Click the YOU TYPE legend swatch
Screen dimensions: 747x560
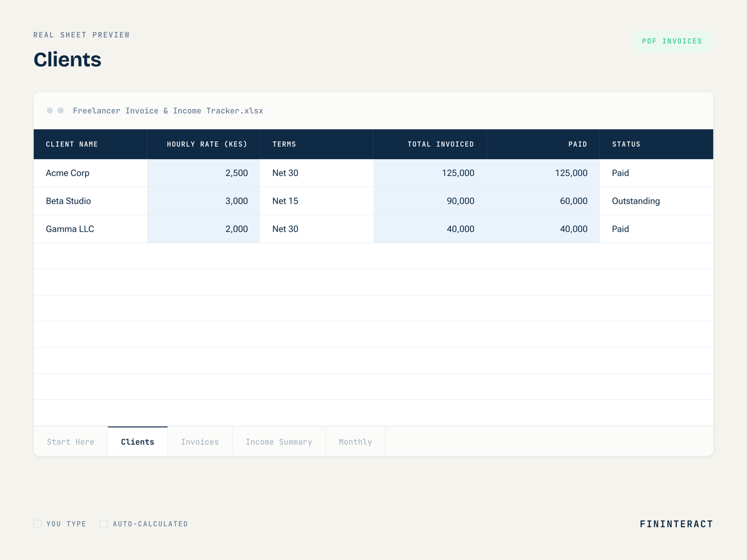(37, 524)
